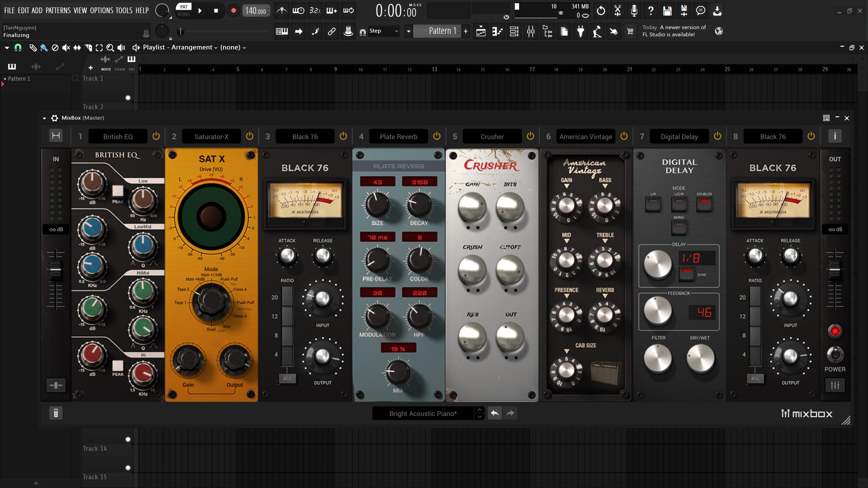868x488 pixels.
Task: Adjust the MixBox IN level fader
Action: 56,270
